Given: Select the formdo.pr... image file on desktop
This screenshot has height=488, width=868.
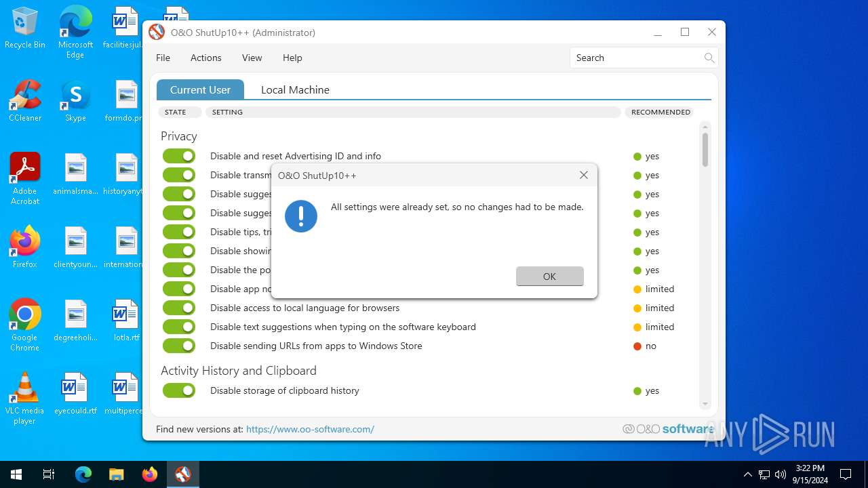Looking at the screenshot, I should pos(123,101).
